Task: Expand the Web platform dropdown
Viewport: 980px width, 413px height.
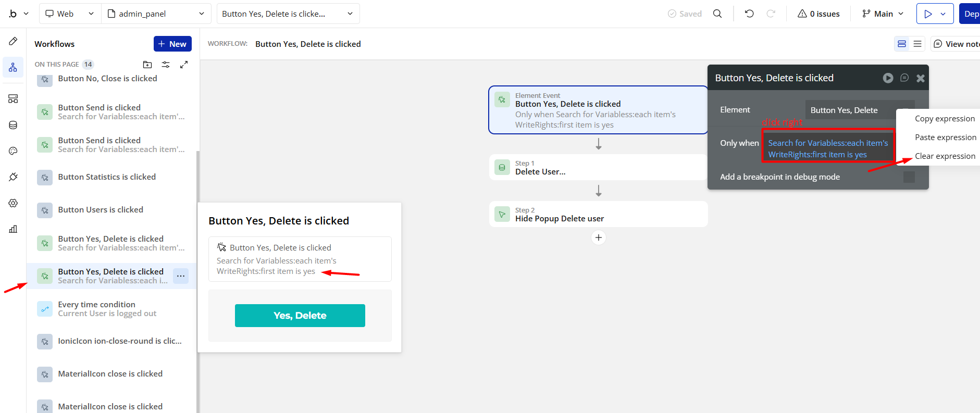Action: click(70, 14)
